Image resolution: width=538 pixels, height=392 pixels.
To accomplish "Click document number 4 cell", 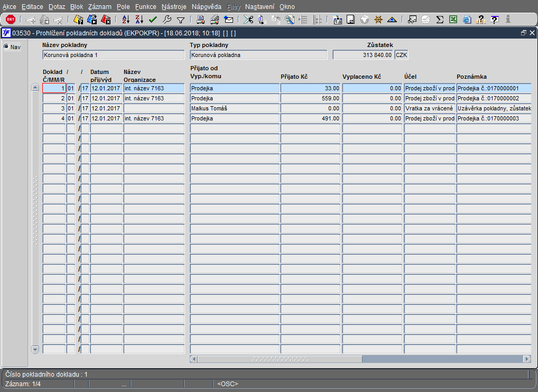I will click(x=54, y=118).
